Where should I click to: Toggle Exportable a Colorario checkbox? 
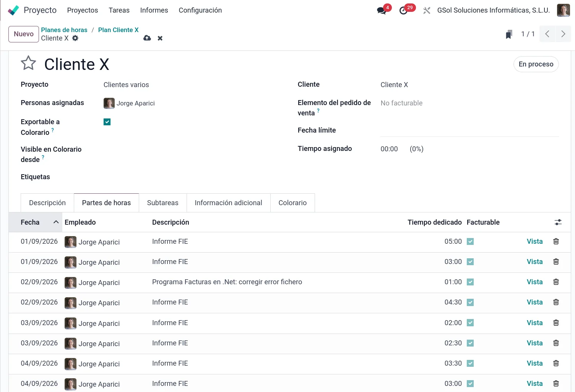click(107, 122)
